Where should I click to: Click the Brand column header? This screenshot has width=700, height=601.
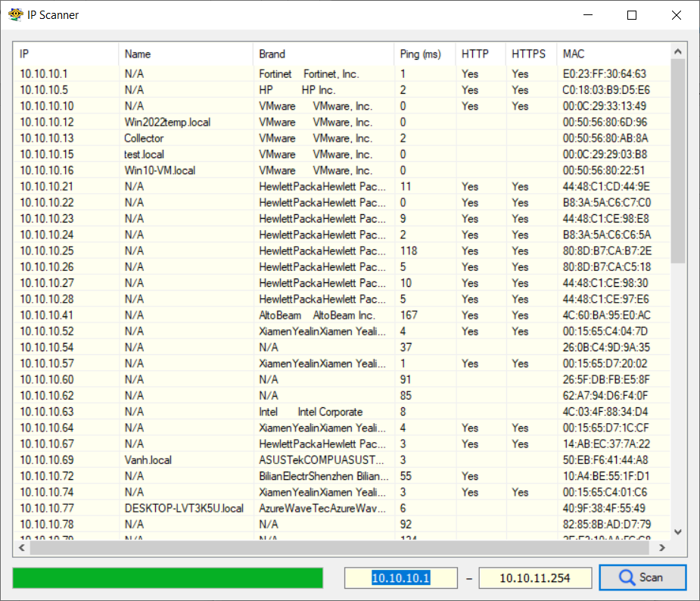(x=323, y=54)
